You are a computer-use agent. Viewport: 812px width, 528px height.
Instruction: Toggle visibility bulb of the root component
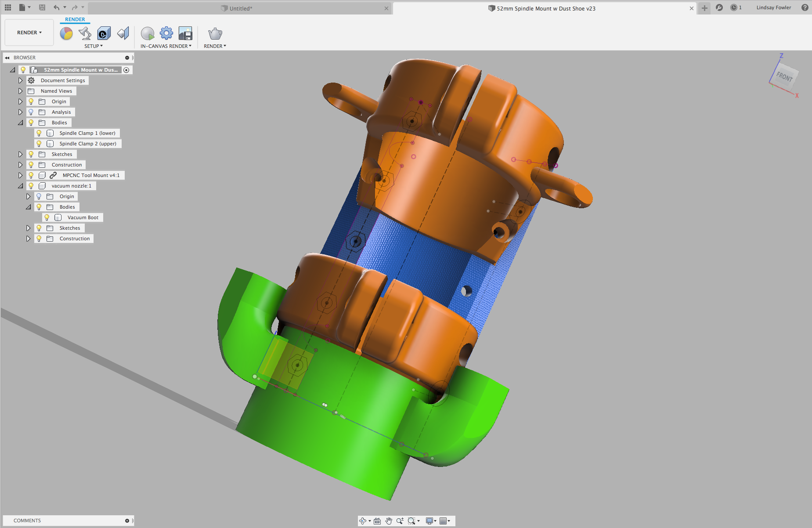(23, 70)
